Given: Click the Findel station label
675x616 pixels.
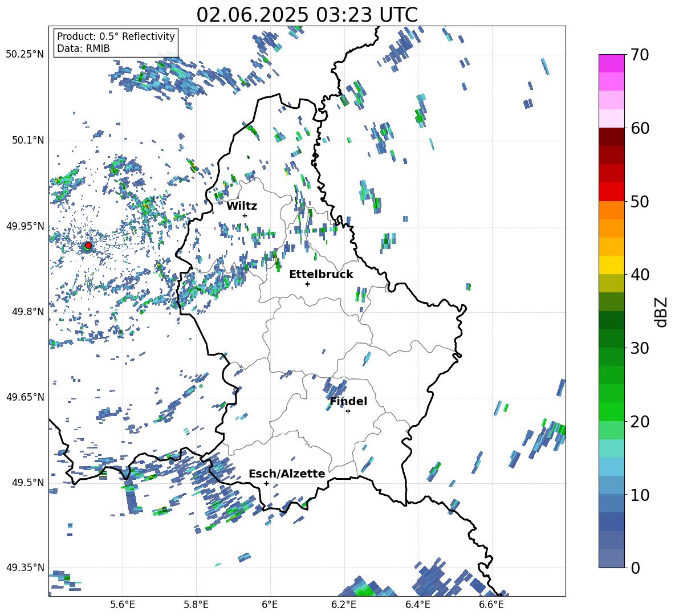Looking at the screenshot, I should point(348,401).
